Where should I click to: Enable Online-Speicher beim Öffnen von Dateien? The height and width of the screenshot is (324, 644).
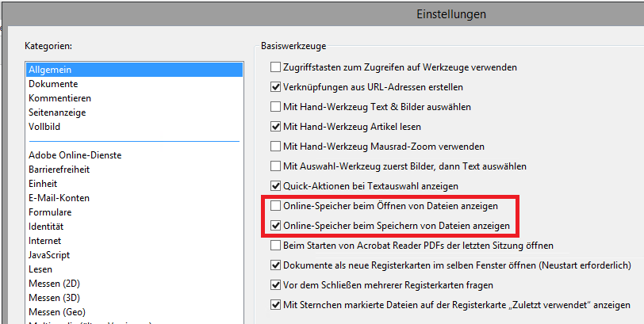pos(276,206)
